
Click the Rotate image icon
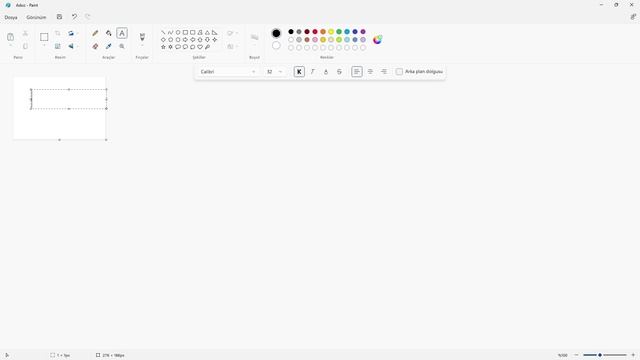click(x=71, y=33)
